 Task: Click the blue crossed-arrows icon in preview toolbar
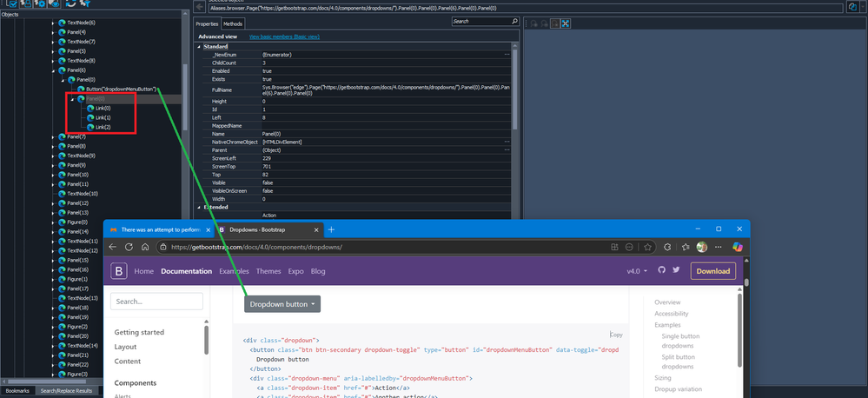[565, 23]
